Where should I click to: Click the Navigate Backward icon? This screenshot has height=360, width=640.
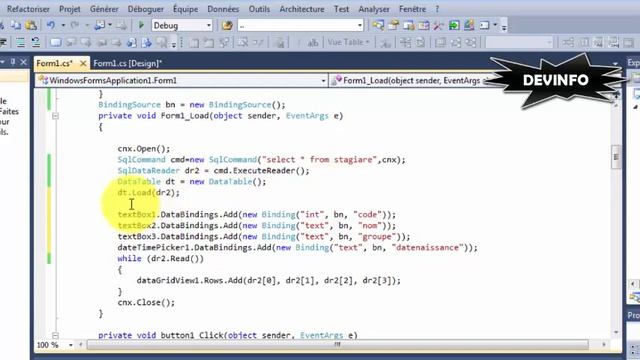click(100, 25)
